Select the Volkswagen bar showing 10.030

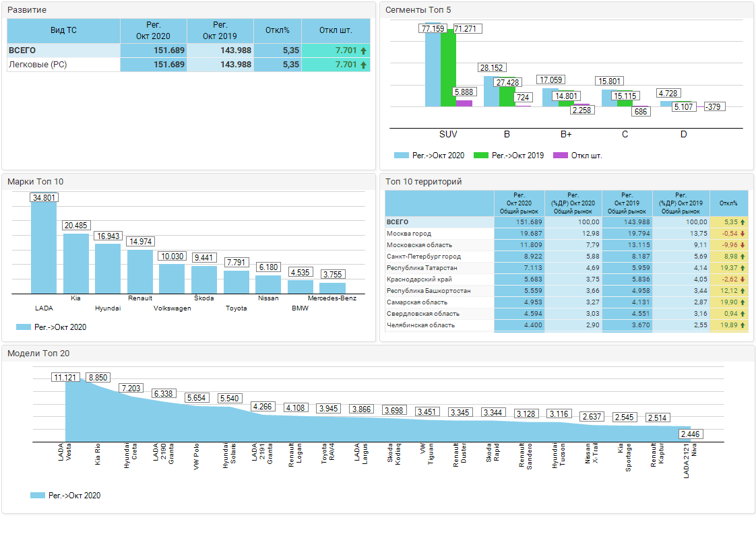pyautogui.click(x=172, y=279)
